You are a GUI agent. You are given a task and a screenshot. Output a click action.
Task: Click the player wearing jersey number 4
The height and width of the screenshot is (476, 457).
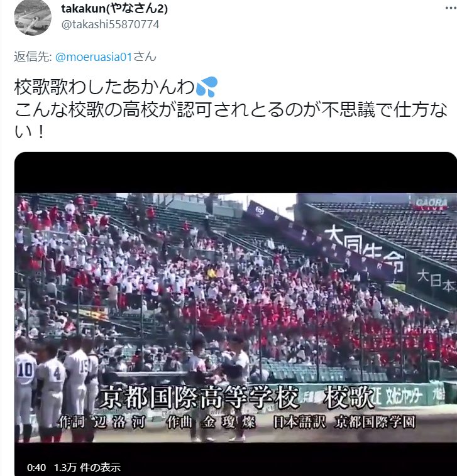click(x=52, y=392)
